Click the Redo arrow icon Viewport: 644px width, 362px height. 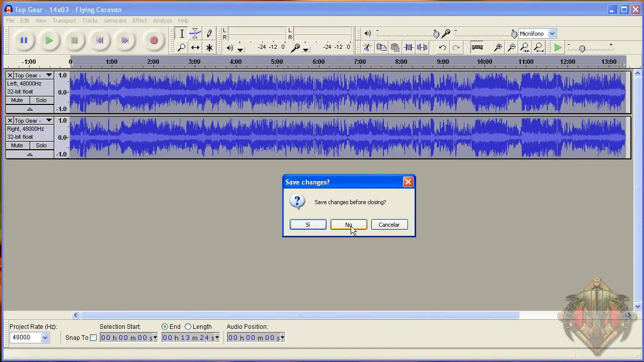tap(456, 47)
